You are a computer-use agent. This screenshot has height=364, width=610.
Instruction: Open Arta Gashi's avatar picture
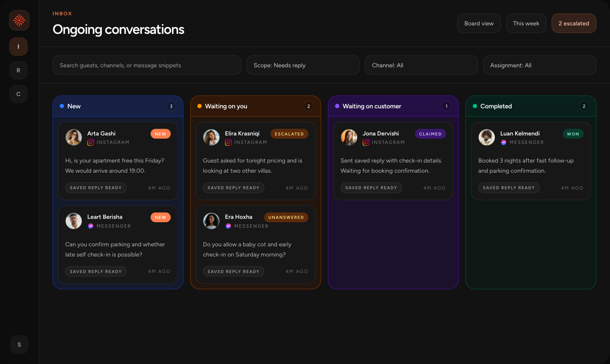(73, 137)
